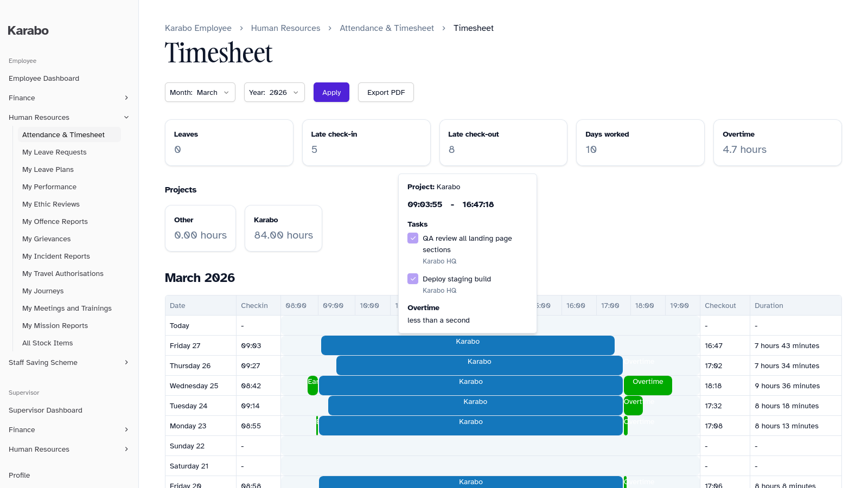
Task: Open the Month: March dropdown
Action: 200,93
